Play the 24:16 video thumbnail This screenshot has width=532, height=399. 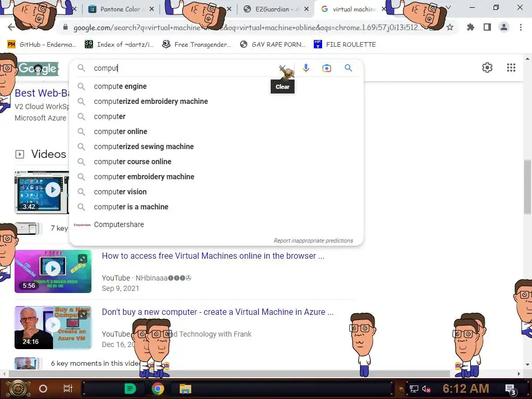coord(53,328)
